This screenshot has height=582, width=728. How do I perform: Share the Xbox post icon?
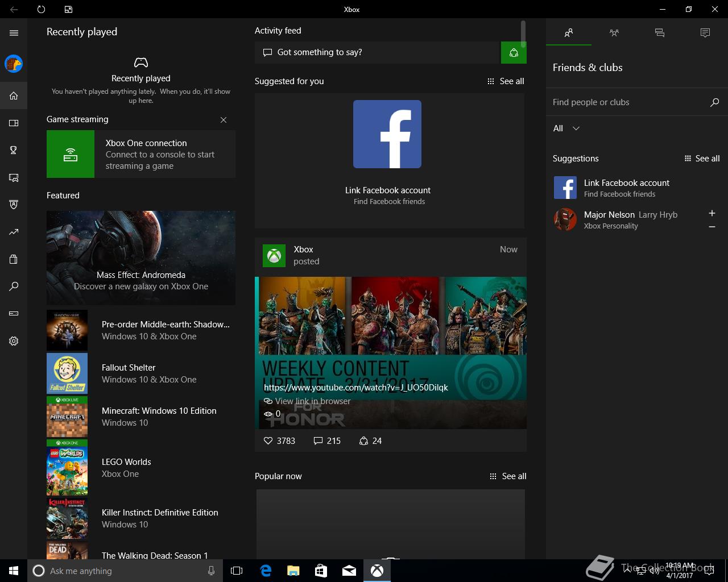pyautogui.click(x=364, y=440)
